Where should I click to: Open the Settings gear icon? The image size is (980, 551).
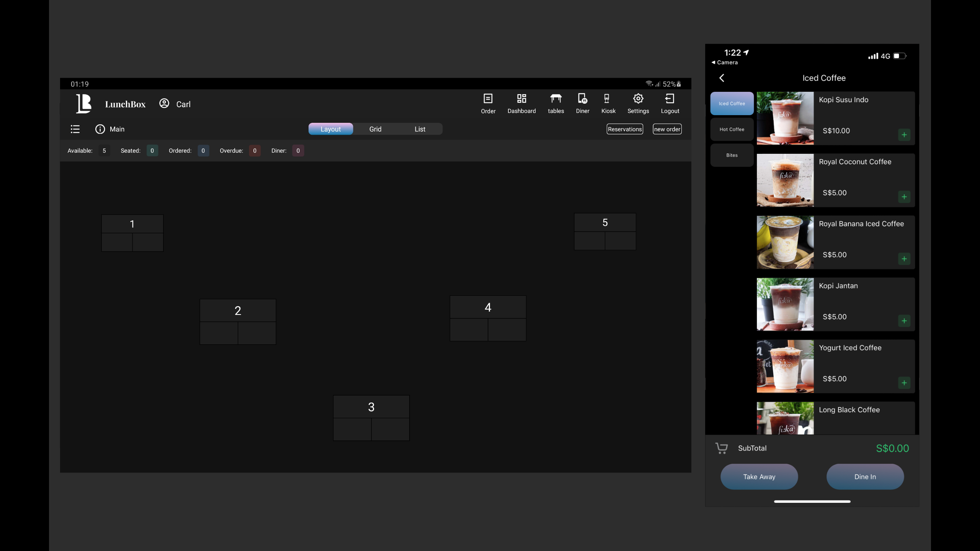click(x=638, y=99)
